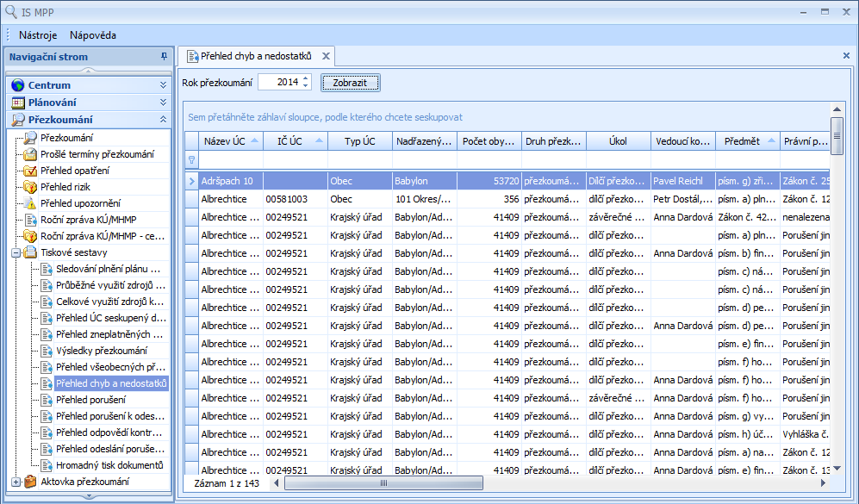Viewport: 859px width, 504px height.
Task: Click Prošlé termíny přezkoumání envelope icon
Action: pos(30,154)
